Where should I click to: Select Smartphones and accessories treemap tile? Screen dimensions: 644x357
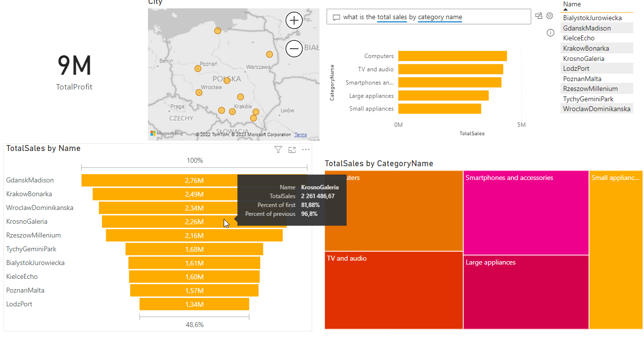click(x=526, y=212)
